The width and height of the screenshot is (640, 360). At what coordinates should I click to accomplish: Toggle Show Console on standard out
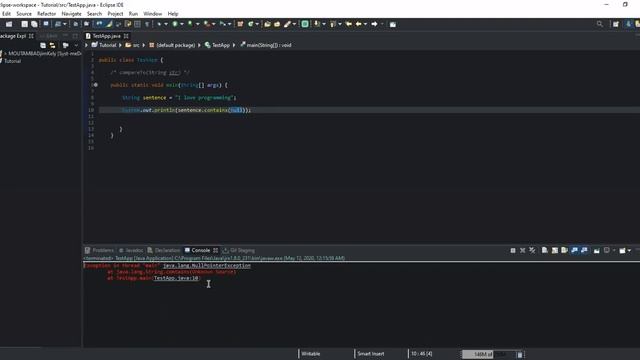[x=575, y=250]
